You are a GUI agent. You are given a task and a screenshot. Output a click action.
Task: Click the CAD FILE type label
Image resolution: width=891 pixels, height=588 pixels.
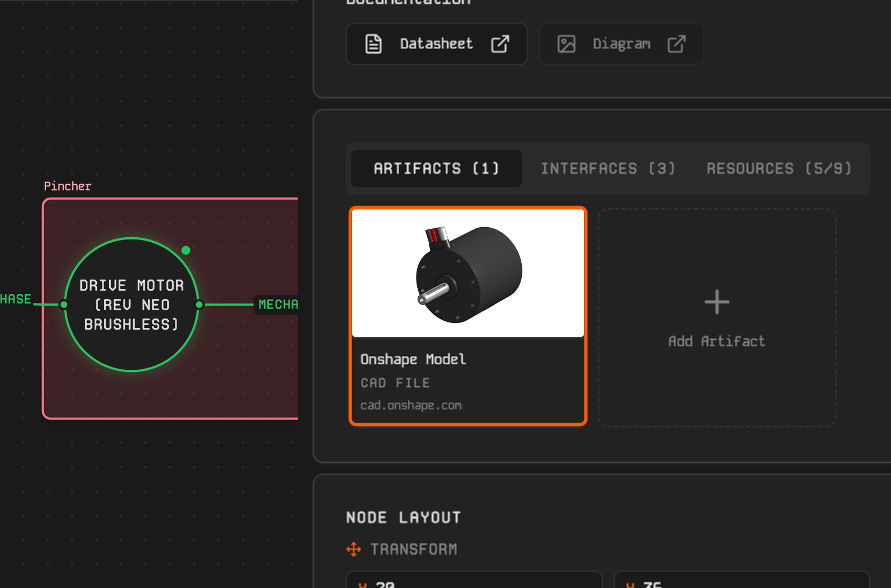(x=395, y=383)
